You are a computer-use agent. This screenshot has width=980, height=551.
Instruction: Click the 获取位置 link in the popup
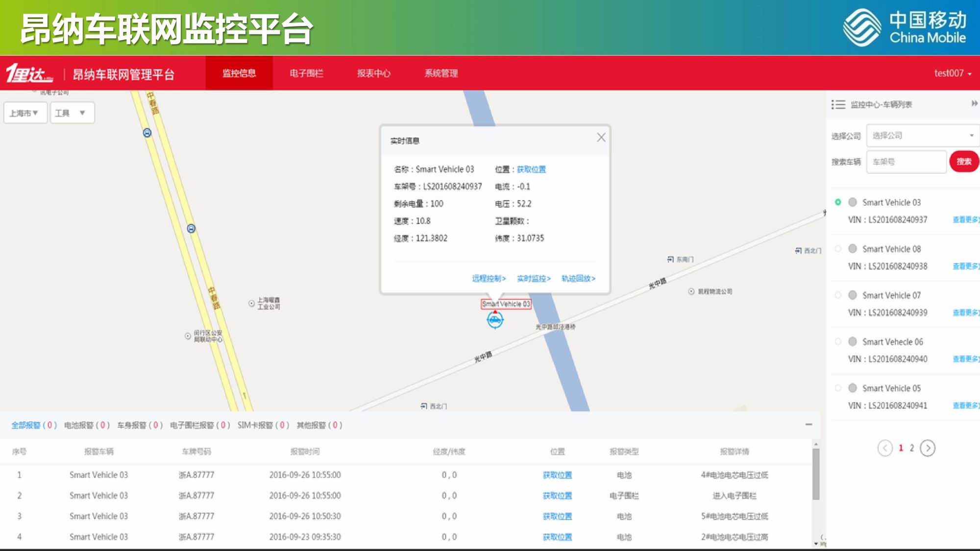(531, 169)
